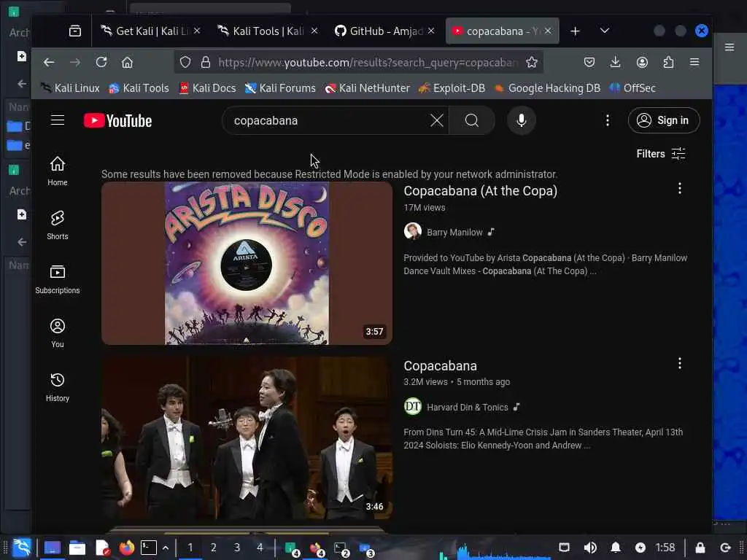
Task: Visit the Barry Manilow channel
Action: (454, 232)
